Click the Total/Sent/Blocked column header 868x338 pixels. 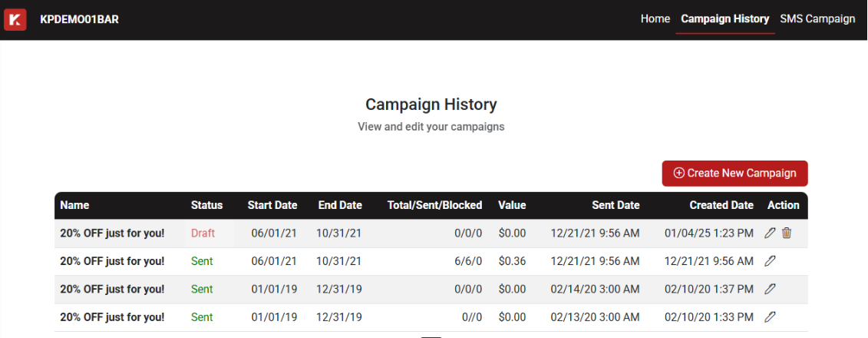click(x=434, y=205)
